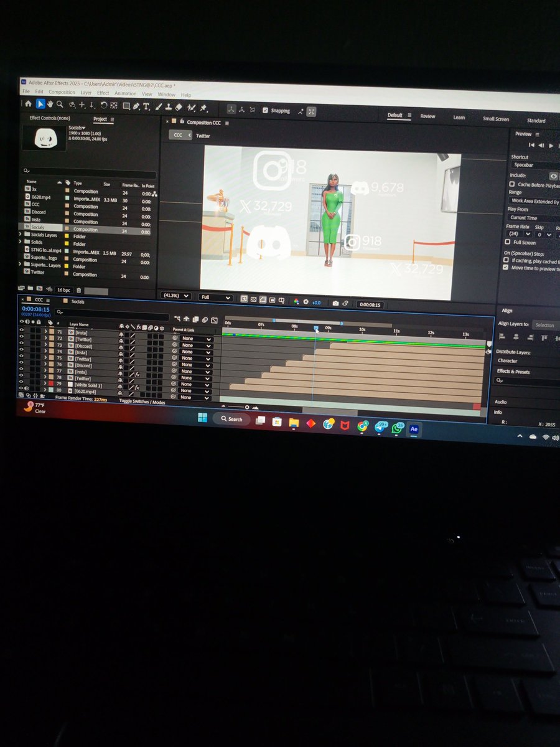Open the Effect menu

[x=103, y=93]
